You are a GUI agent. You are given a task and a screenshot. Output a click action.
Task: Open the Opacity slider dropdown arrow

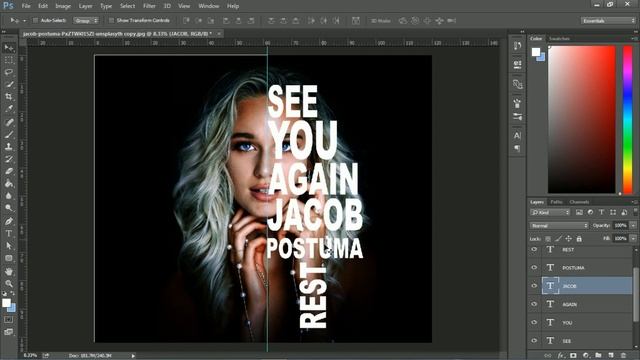click(633, 225)
